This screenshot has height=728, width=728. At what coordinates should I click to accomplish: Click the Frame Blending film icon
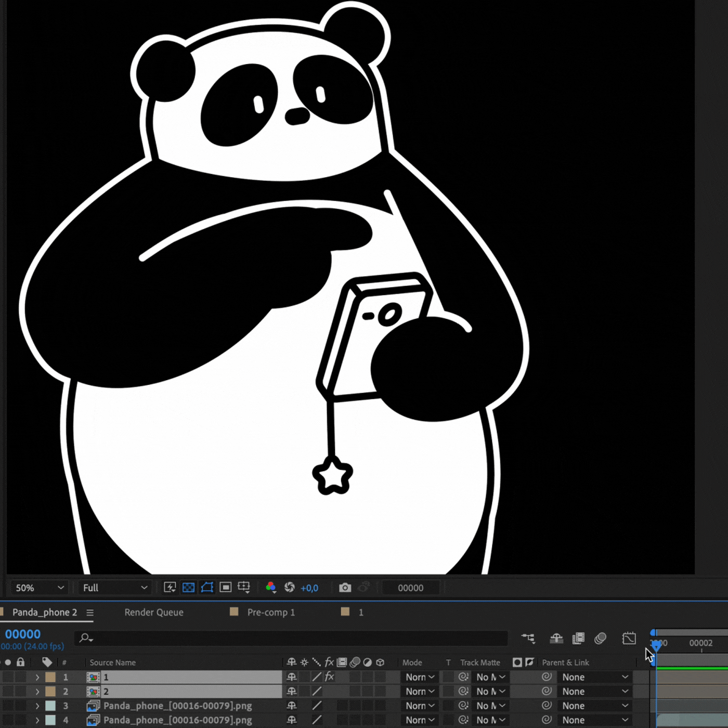(x=578, y=638)
